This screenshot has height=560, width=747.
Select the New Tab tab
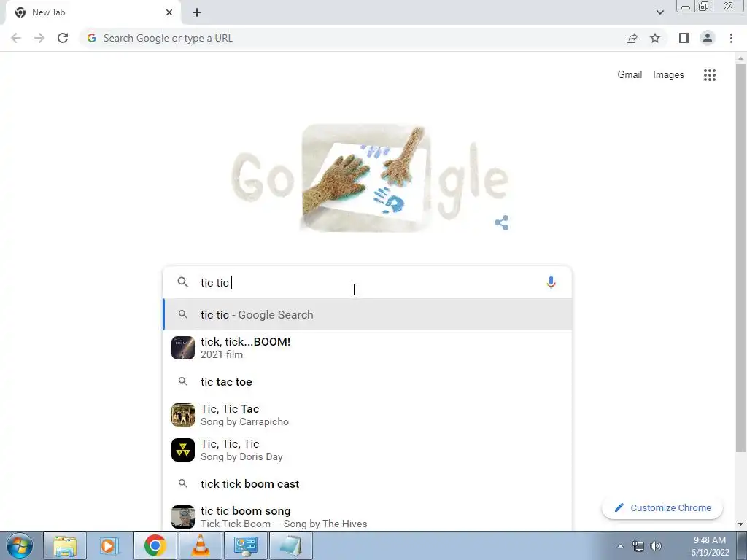point(93,12)
